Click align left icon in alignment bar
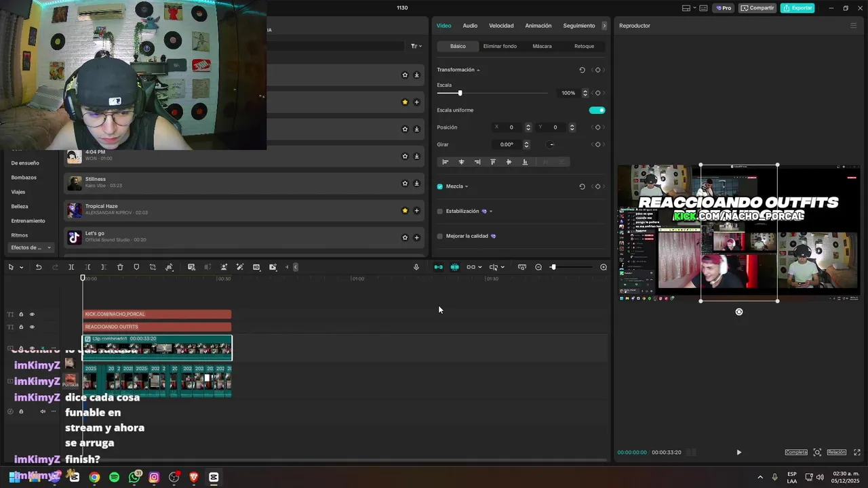Viewport: 868px width, 488px height. 446,162
